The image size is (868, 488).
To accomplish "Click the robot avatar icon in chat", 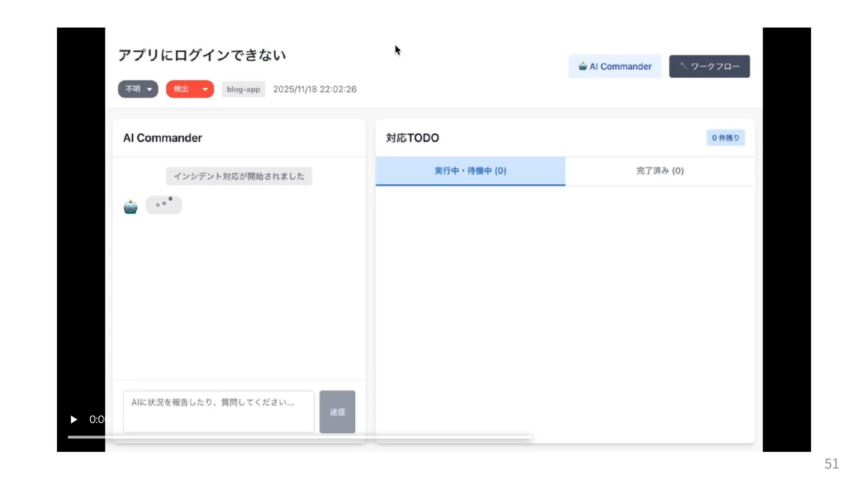I will [130, 206].
